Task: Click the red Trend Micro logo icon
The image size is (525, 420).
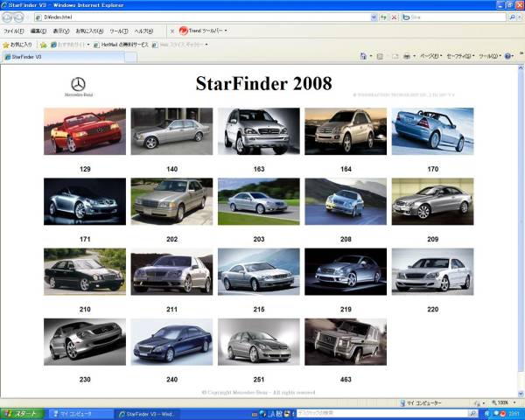Action: coord(183,31)
